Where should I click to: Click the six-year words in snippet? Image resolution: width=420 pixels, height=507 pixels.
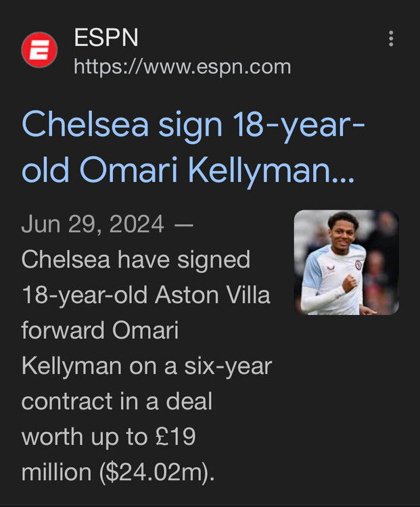228,366
